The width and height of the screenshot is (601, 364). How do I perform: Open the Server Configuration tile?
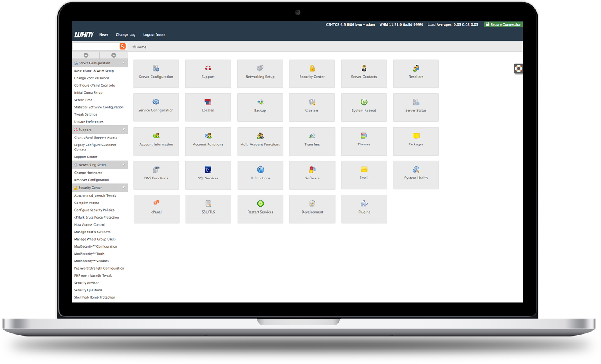[x=156, y=73]
